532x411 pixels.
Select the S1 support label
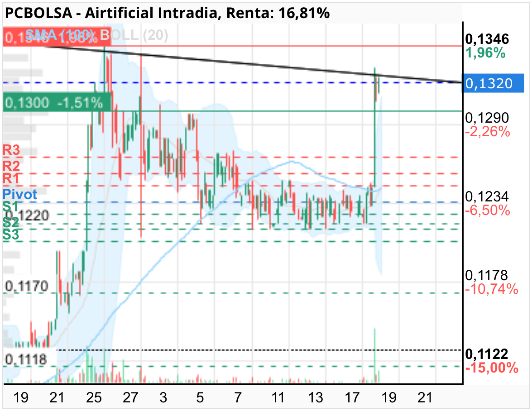pyautogui.click(x=11, y=206)
